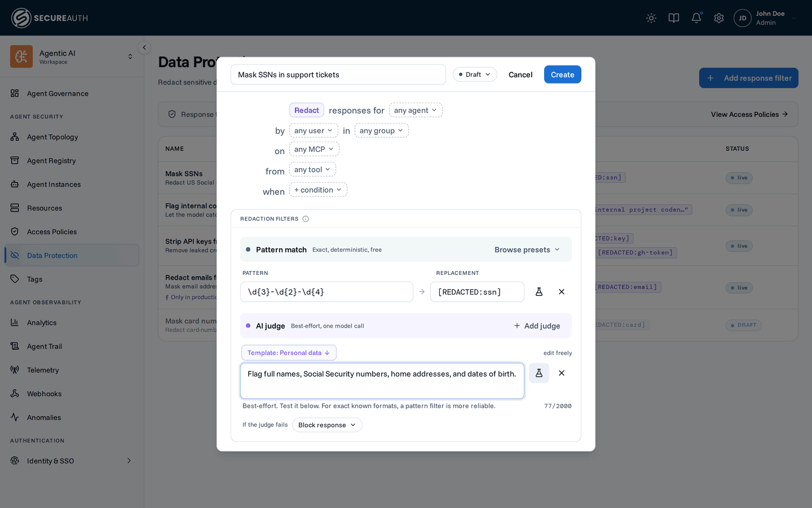
Task: Collapse the sidebar with the chevron button
Action: coord(144,47)
